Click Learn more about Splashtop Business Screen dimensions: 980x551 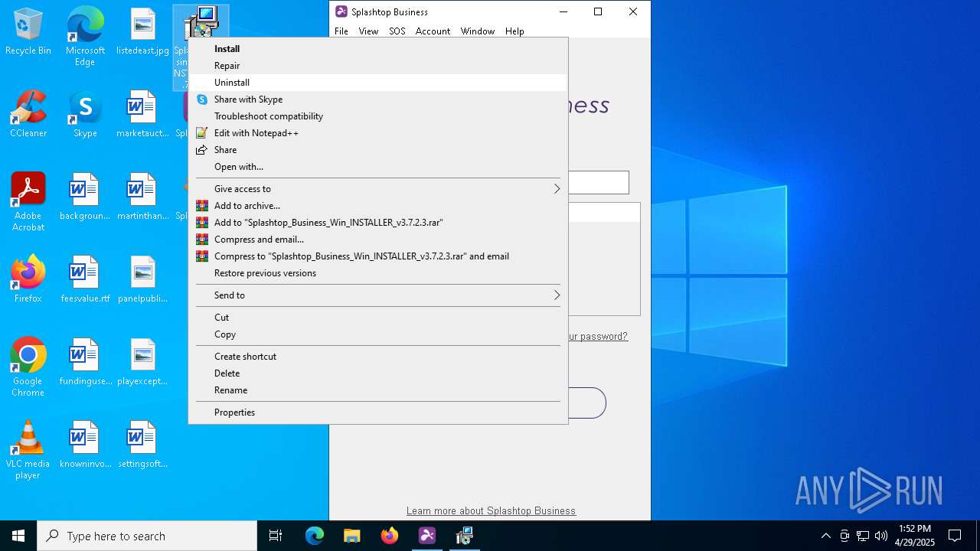(491, 510)
